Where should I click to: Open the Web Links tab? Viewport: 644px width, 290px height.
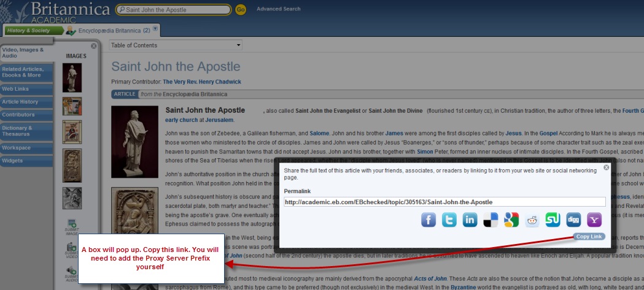[26, 89]
